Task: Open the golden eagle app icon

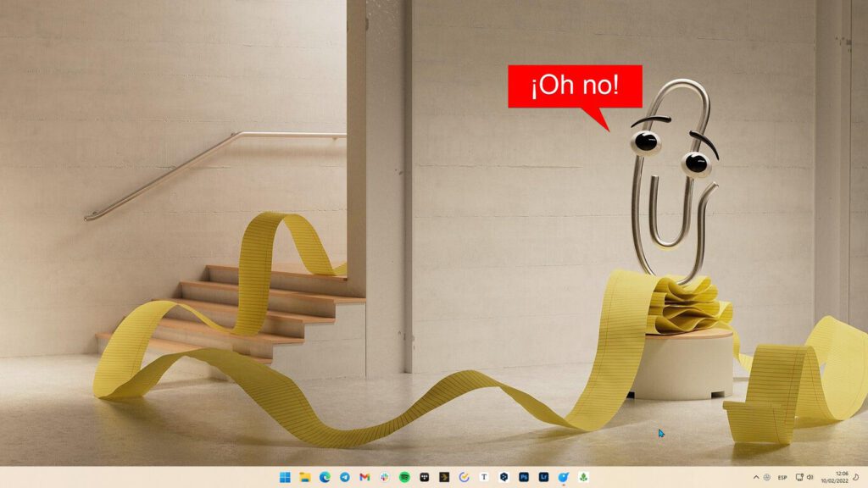Action: coord(443,475)
